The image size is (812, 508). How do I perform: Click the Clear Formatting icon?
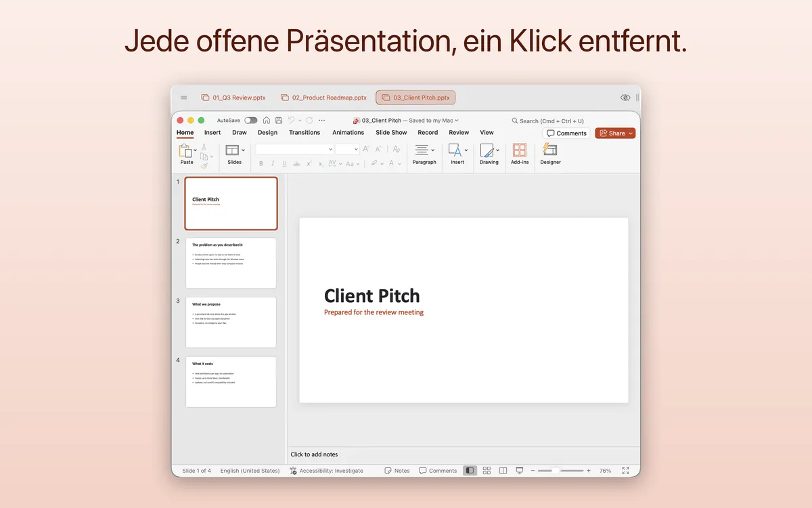(x=397, y=149)
